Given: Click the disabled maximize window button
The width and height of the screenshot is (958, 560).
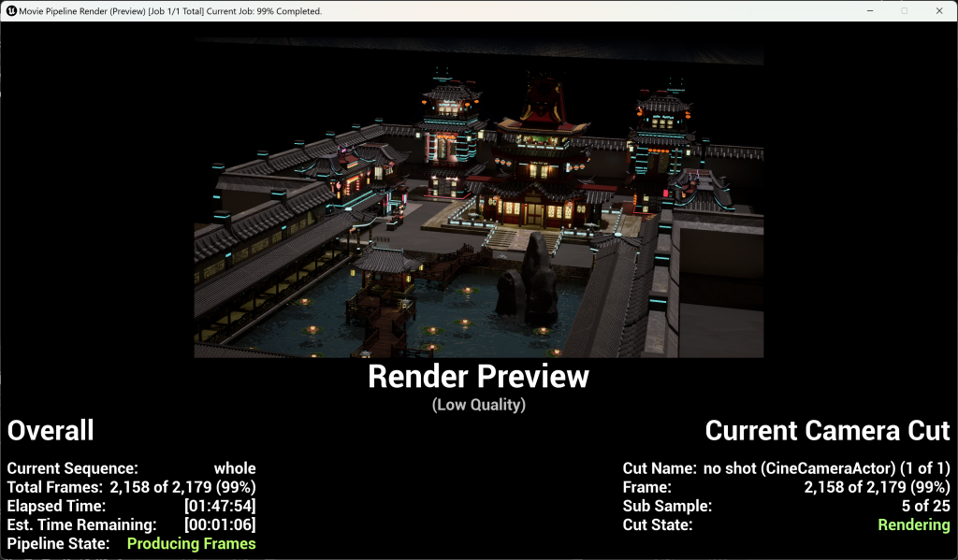Looking at the screenshot, I should coord(905,11).
